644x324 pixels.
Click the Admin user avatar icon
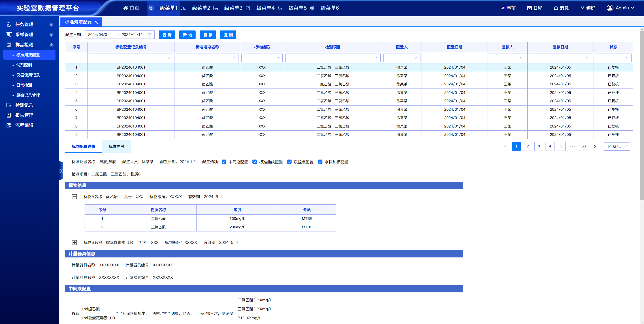click(x=610, y=8)
